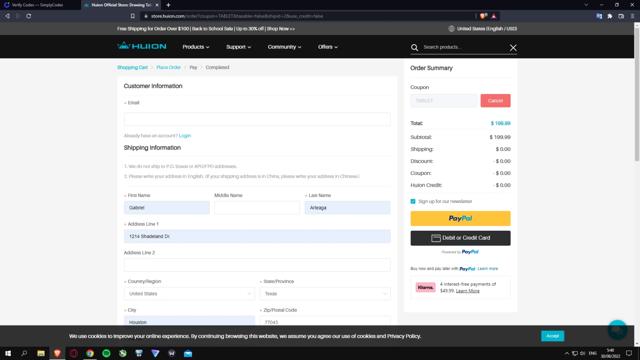Open Google Chrome from taskbar
640x360 pixels.
point(90,353)
